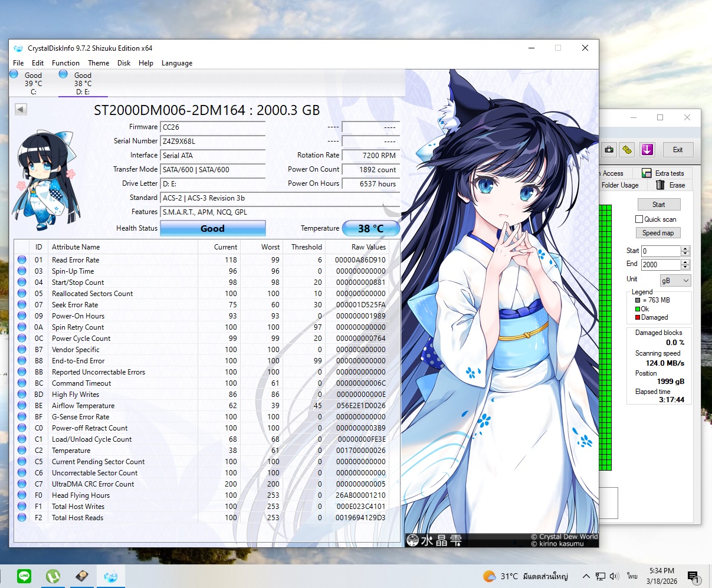Click the yellow tools icon in scanner window
The image size is (712, 588).
click(x=627, y=150)
